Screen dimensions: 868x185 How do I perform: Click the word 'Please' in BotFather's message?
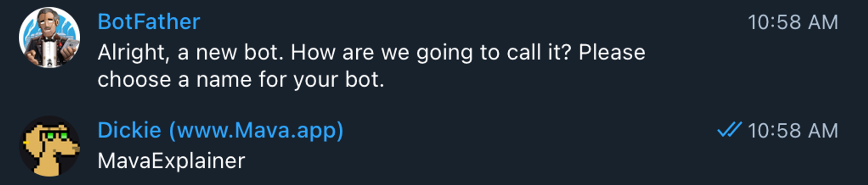click(x=612, y=53)
